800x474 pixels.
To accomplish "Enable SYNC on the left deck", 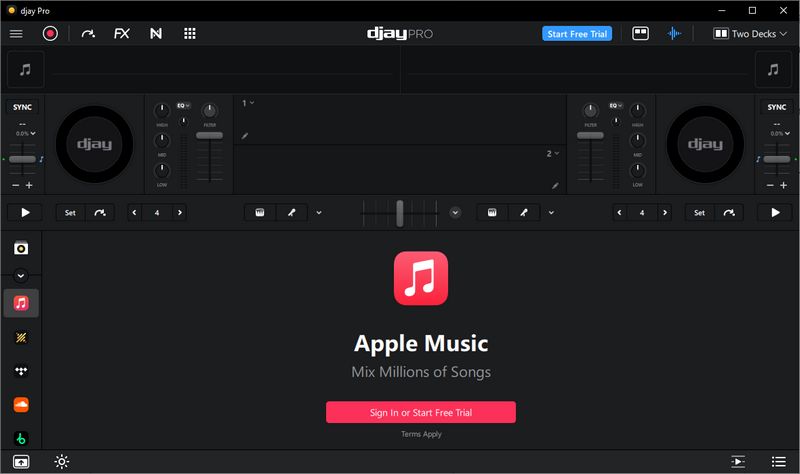I will [x=22, y=107].
